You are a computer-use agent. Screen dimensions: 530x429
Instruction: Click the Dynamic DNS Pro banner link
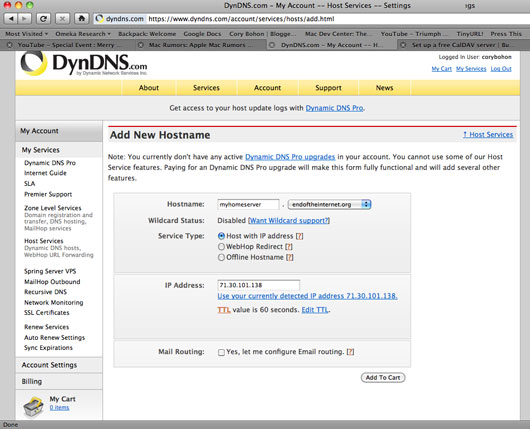(334, 108)
